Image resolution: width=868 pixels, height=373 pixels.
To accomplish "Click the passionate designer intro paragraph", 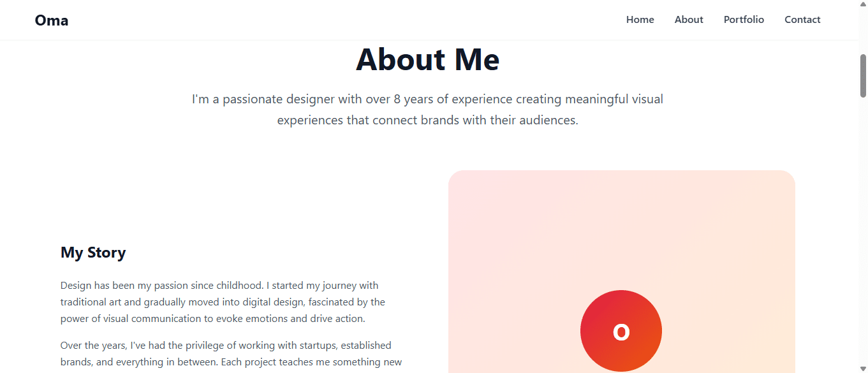I will click(x=428, y=110).
